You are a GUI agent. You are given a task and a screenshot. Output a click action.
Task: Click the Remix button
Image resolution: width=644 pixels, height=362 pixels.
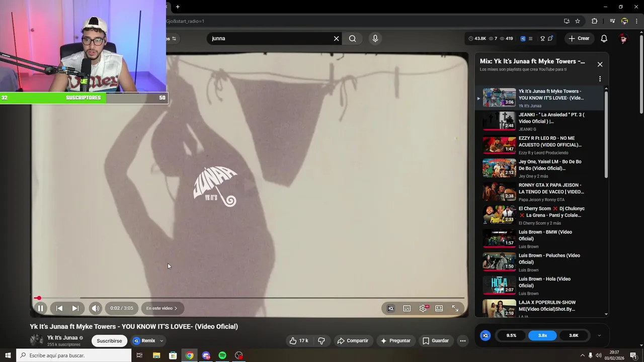[145, 341]
